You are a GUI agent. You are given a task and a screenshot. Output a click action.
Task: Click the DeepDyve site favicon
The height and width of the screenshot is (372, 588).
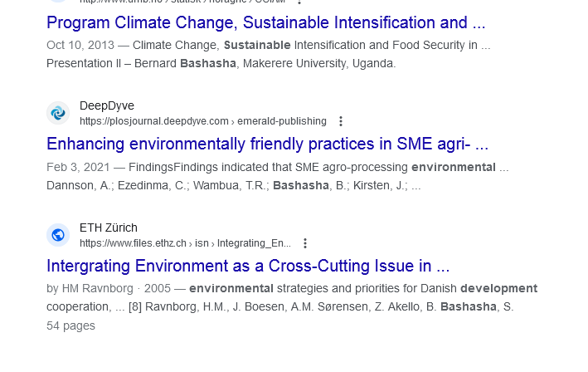58,113
